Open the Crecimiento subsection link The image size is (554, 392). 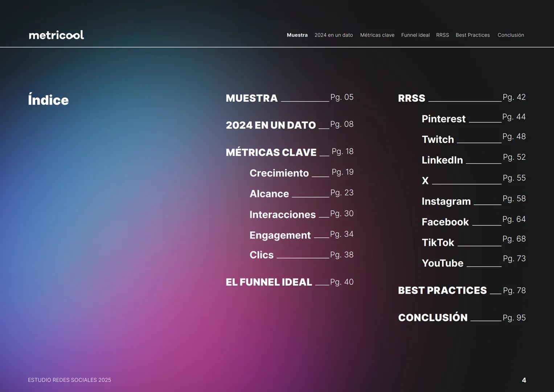[x=279, y=173]
